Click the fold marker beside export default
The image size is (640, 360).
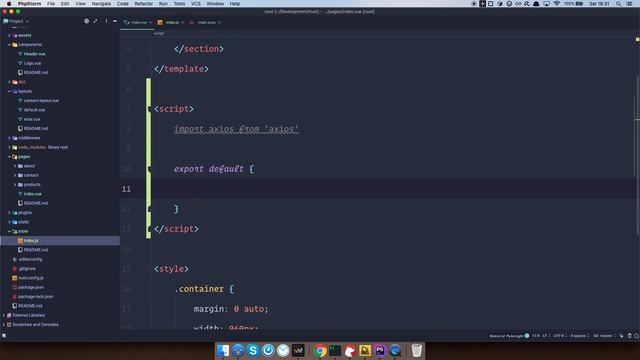click(x=149, y=169)
